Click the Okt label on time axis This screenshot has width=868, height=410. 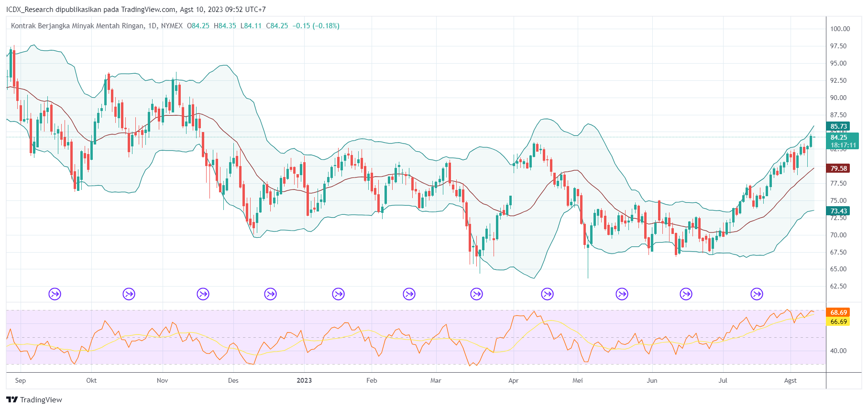click(91, 381)
